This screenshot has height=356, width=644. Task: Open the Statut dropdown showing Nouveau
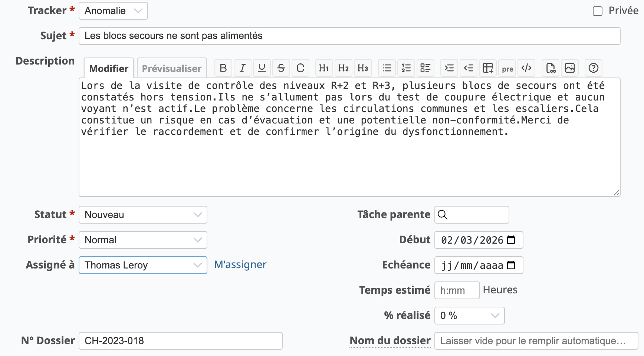143,215
